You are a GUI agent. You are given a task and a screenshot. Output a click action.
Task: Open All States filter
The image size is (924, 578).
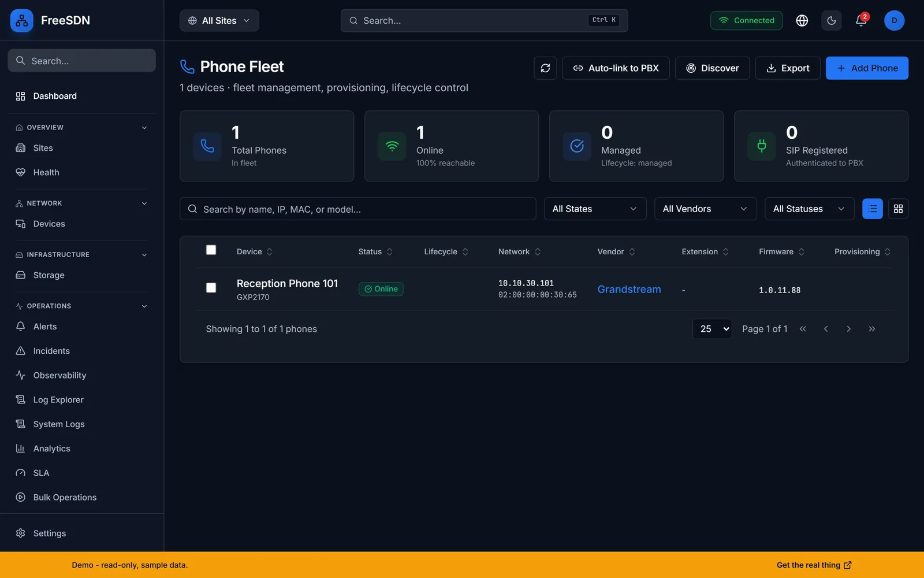[595, 209]
